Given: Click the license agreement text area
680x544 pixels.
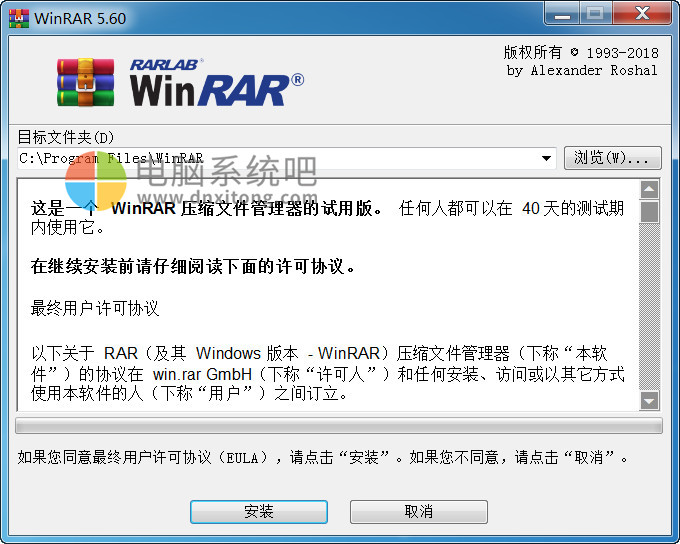Looking at the screenshot, I should click(328, 295).
